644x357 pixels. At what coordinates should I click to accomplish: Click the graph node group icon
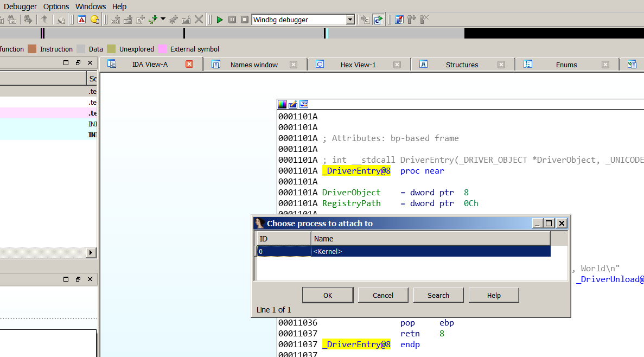click(304, 104)
